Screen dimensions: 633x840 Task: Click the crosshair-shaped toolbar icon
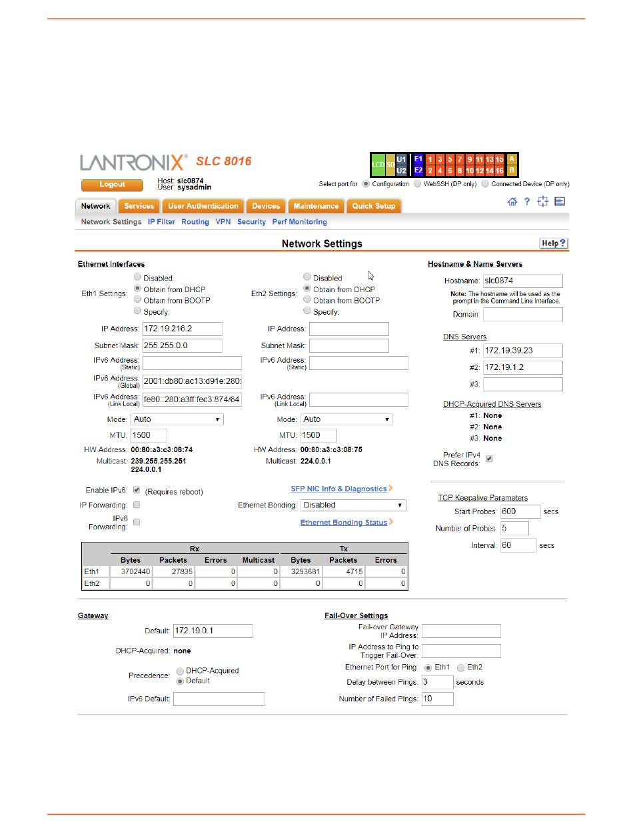[x=543, y=201]
